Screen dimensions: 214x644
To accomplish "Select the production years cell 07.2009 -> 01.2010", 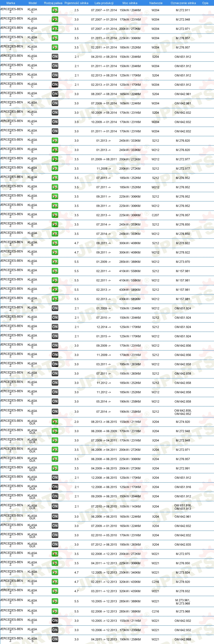I will [x=104, y=526].
